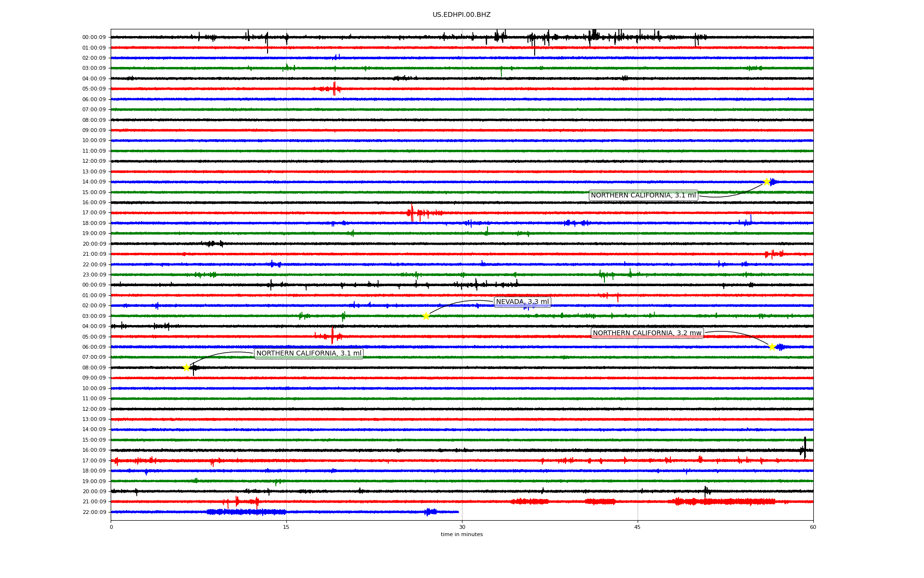Click the 30 tick on the time axis
This screenshot has height=578, width=924.
coord(462,527)
